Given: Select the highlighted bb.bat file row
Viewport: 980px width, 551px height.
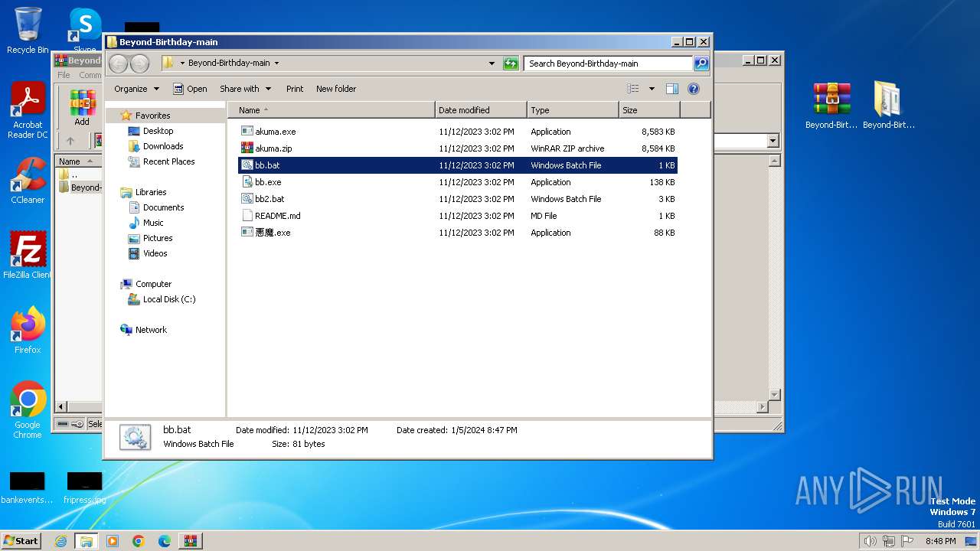Looking at the screenshot, I should coord(458,165).
